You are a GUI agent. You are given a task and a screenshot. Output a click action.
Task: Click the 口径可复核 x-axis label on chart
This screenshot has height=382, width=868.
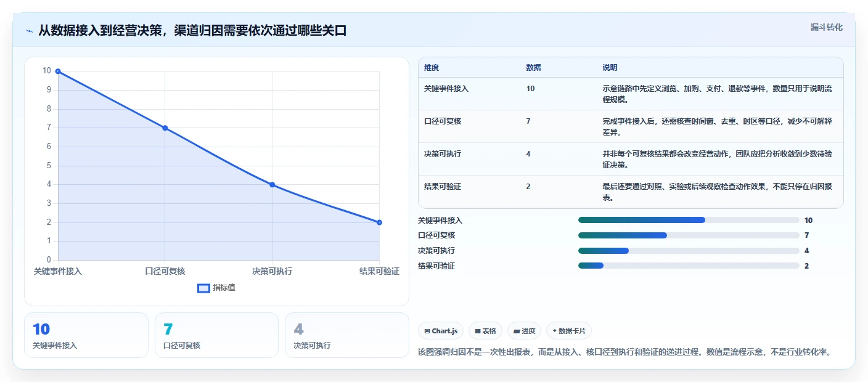pos(165,271)
